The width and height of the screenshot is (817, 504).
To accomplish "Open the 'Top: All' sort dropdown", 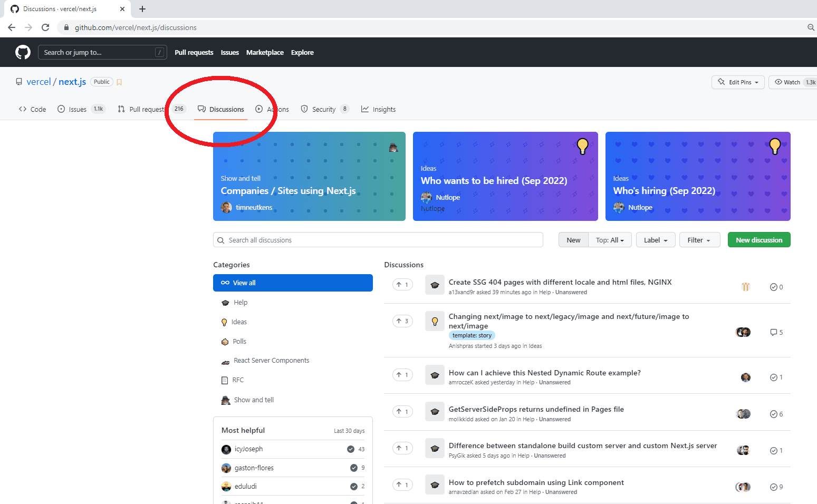I will tap(610, 239).
